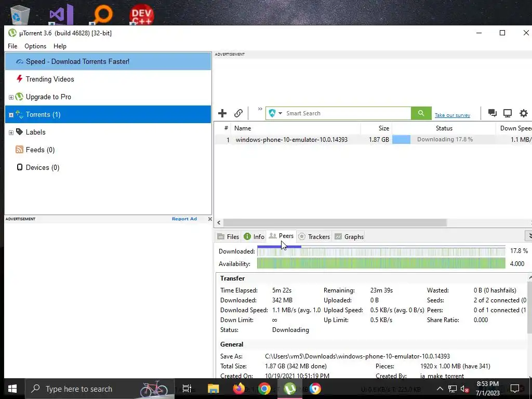Switch to the Files tab
The width and height of the screenshot is (532, 399).
pyautogui.click(x=228, y=236)
